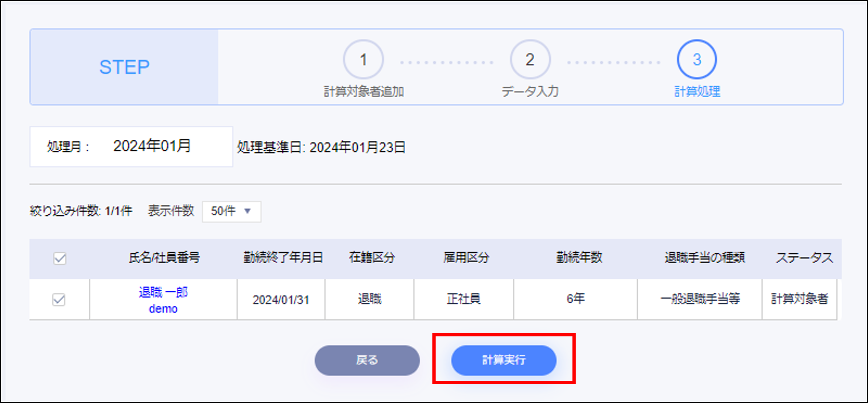This screenshot has width=868, height=403.
Task: Open the 50件 display count dropdown
Action: pyautogui.click(x=231, y=211)
